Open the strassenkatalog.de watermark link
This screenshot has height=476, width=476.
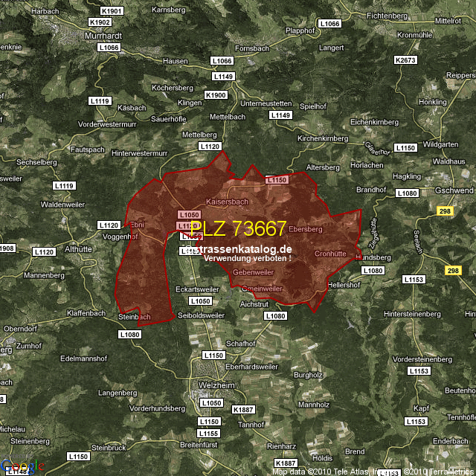pyautogui.click(x=245, y=248)
